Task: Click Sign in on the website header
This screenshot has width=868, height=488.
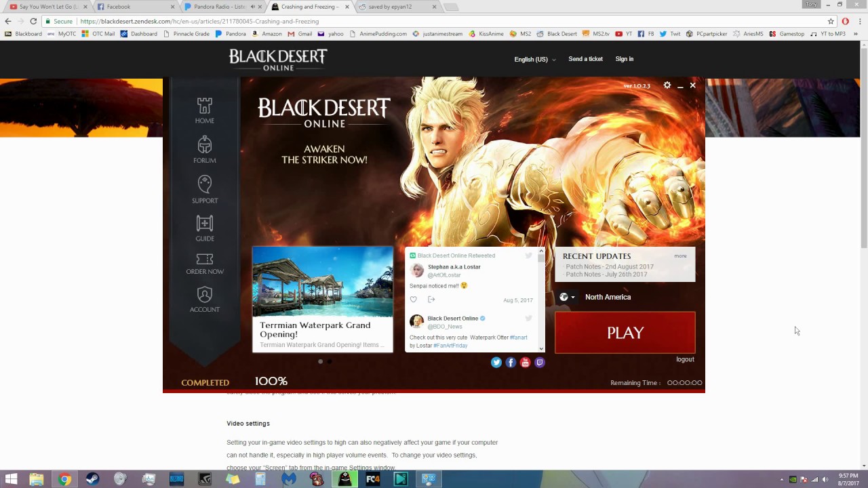Action: (x=624, y=59)
